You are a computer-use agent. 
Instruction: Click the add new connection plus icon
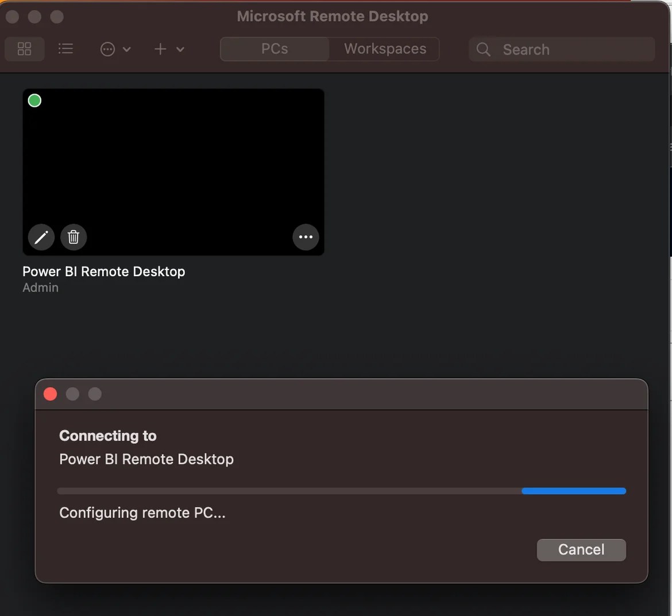coord(160,49)
